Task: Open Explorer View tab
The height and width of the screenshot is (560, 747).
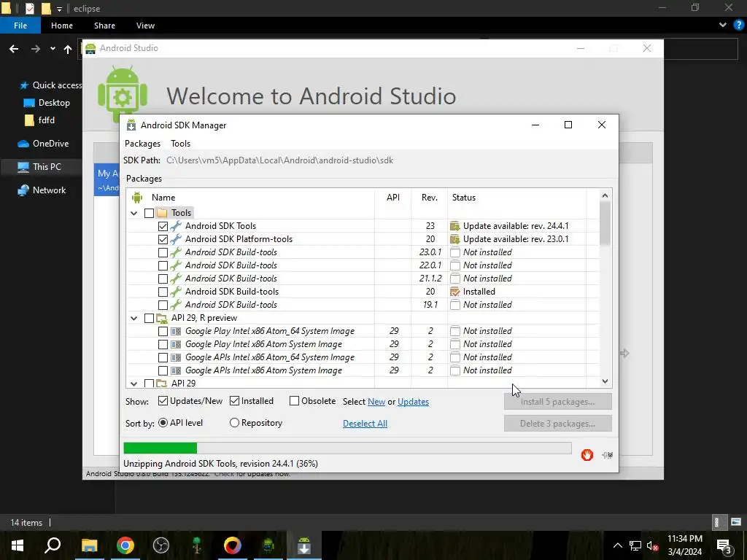Action: tap(145, 26)
